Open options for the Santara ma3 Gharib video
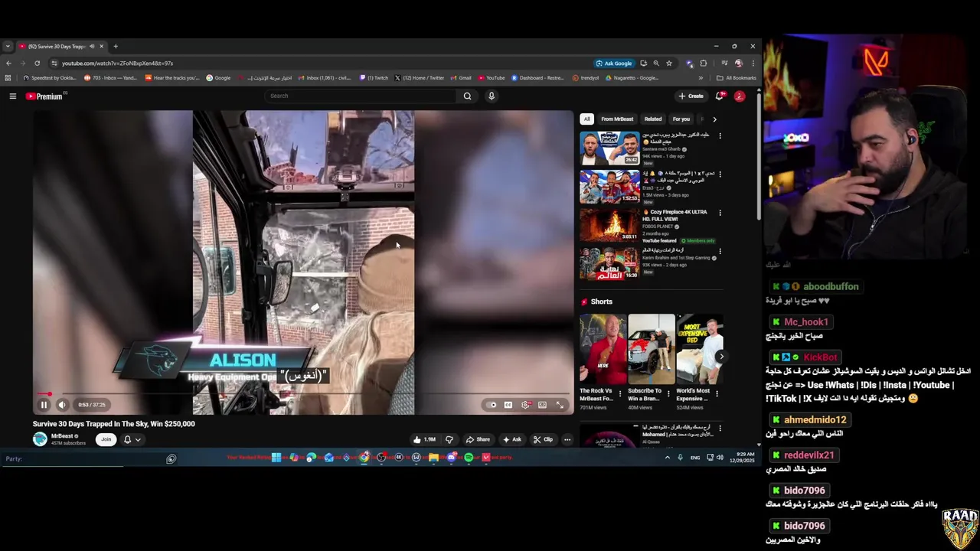 point(720,136)
